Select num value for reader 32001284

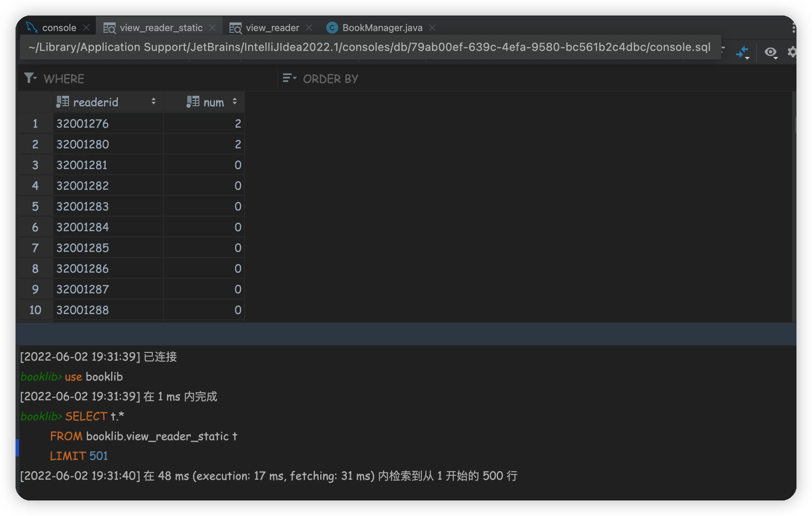tap(204, 227)
